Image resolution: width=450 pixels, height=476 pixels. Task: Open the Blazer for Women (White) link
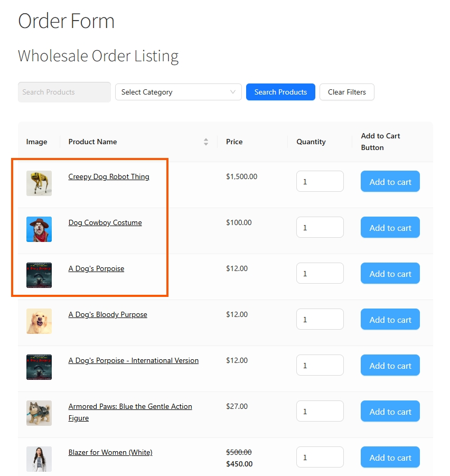110,452
